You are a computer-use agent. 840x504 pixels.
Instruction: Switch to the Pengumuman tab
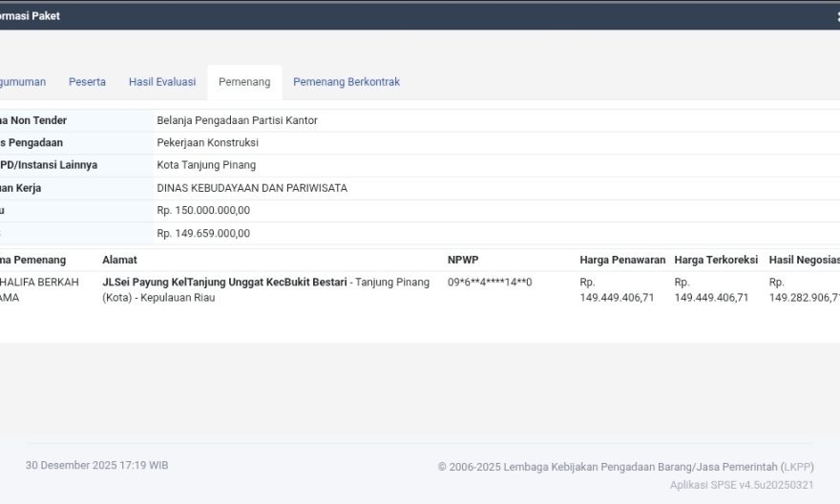(x=22, y=82)
